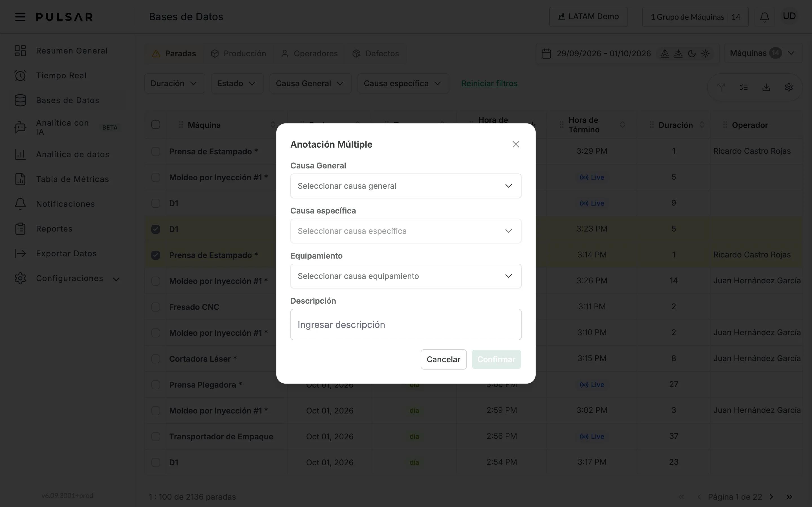The width and height of the screenshot is (812, 507).
Task: Close the Anotación Múltiple dialog
Action: pos(516,144)
